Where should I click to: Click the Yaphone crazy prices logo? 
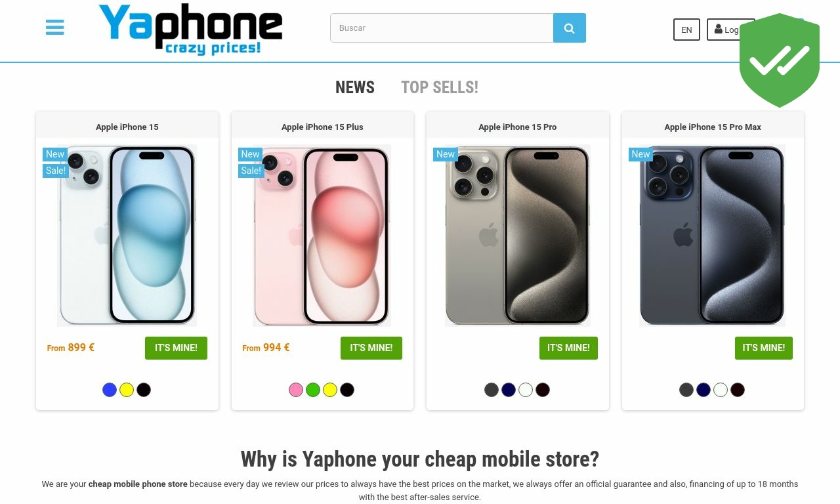(x=190, y=30)
